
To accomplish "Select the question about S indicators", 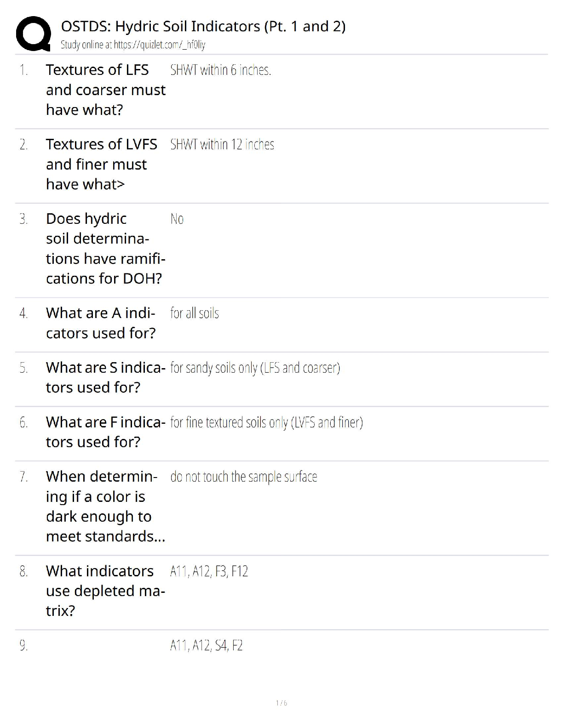I will 105,377.
